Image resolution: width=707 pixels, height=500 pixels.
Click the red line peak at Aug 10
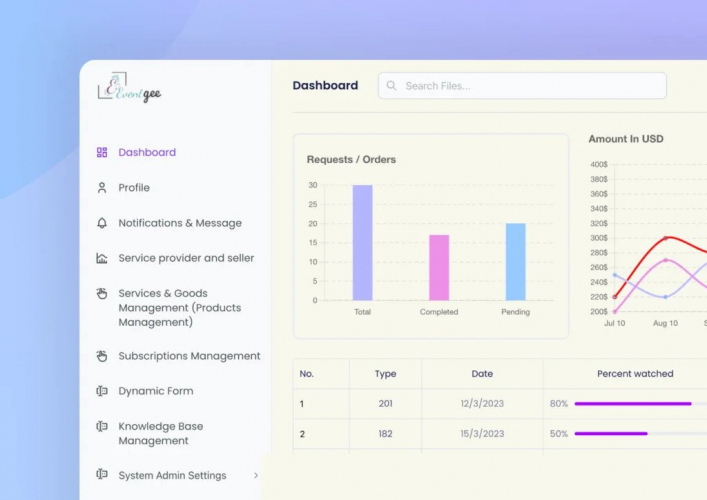point(666,238)
